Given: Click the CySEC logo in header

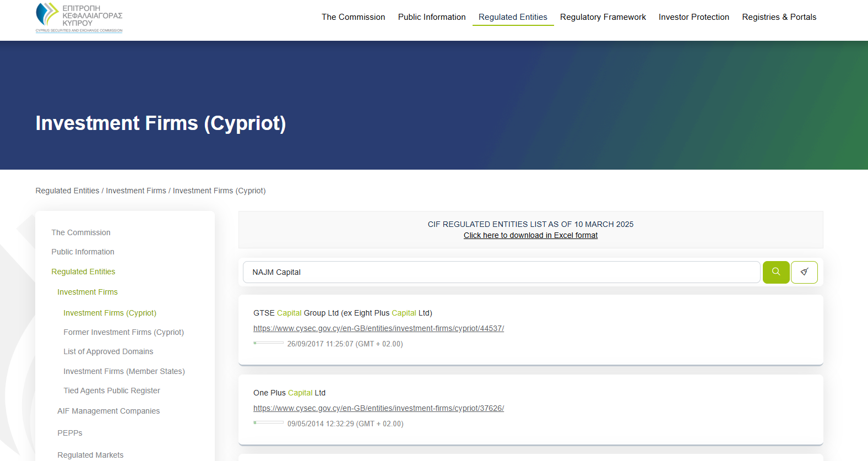Looking at the screenshot, I should tap(79, 18).
